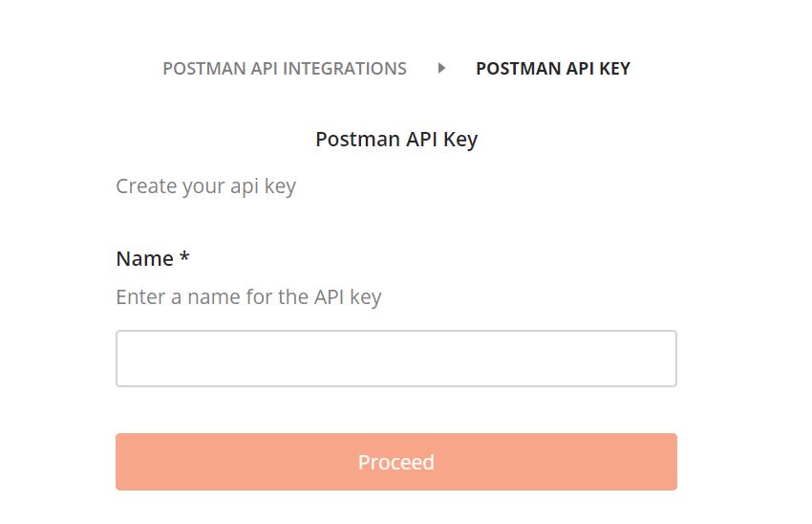
Task: Click the word 'Enter' in the helper text
Action: (140, 296)
